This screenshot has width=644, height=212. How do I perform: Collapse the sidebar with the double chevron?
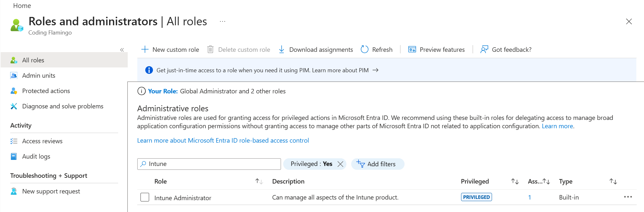[x=122, y=50]
